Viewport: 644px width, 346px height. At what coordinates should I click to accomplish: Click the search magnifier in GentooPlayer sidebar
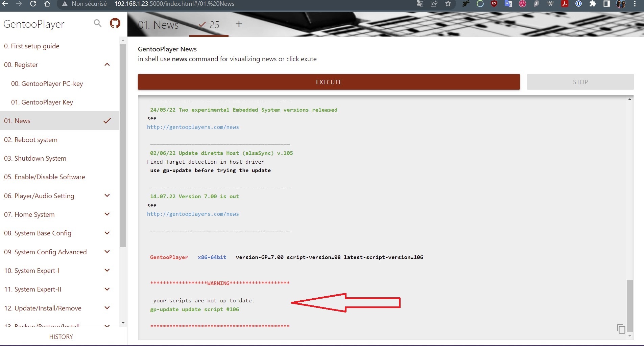pyautogui.click(x=97, y=23)
